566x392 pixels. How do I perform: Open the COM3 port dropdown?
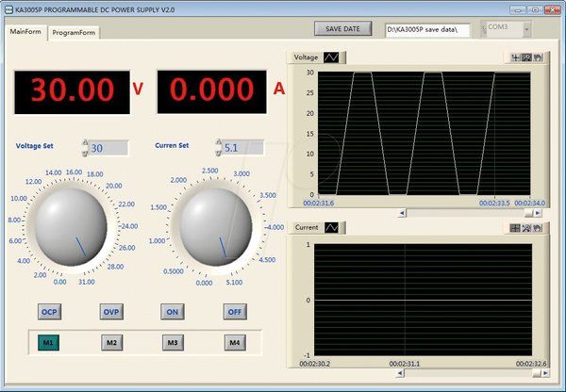point(526,30)
